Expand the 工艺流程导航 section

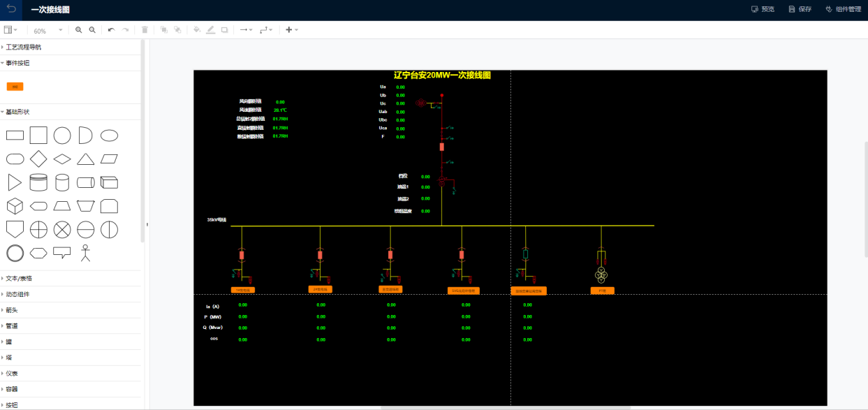[24, 47]
